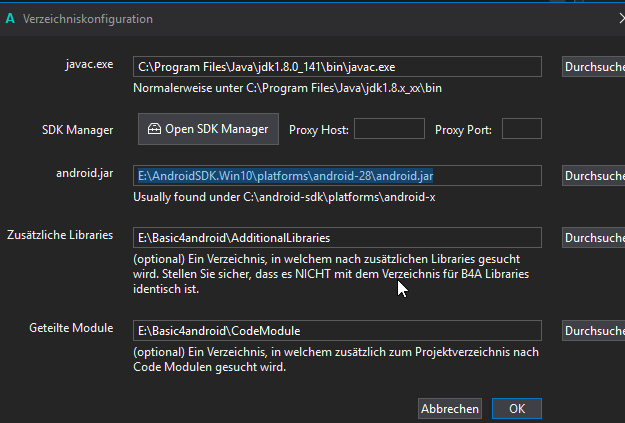Browse for the Zusätzliche Libraries folder
625x423 pixels.
[593, 238]
